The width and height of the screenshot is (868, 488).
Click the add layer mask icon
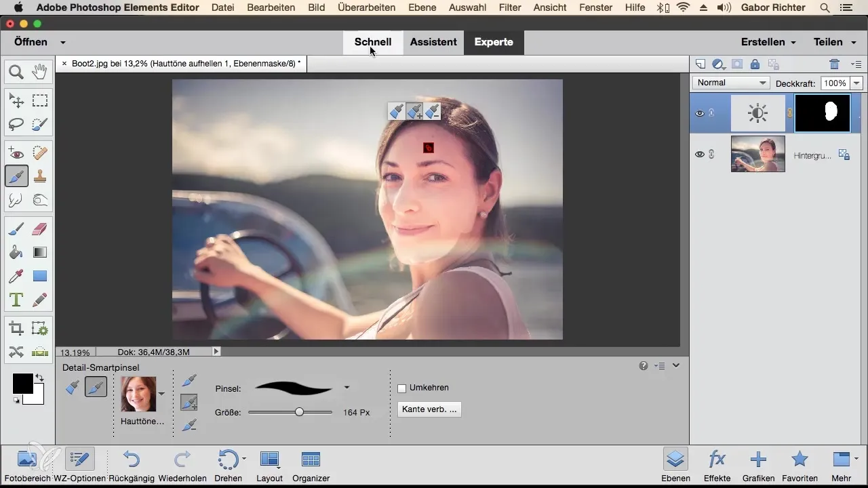pyautogui.click(x=736, y=64)
